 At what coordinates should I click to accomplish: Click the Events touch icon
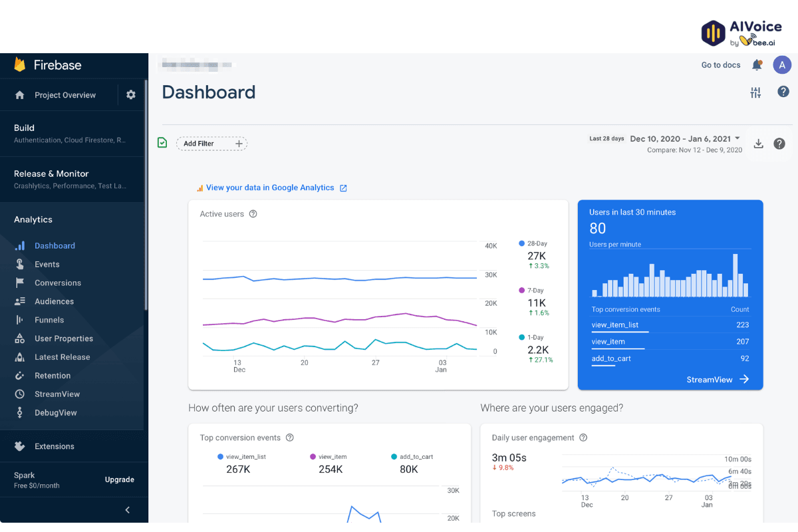click(x=20, y=264)
